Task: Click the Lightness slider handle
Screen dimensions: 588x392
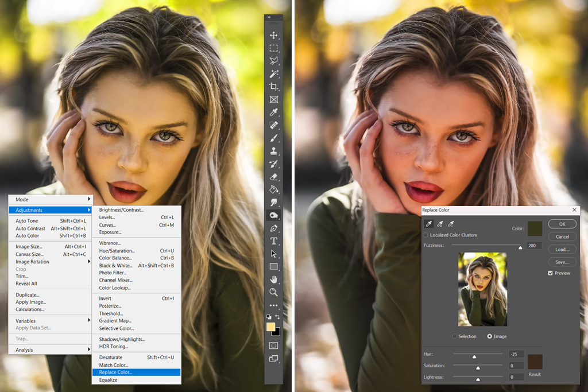Action: [478, 379]
